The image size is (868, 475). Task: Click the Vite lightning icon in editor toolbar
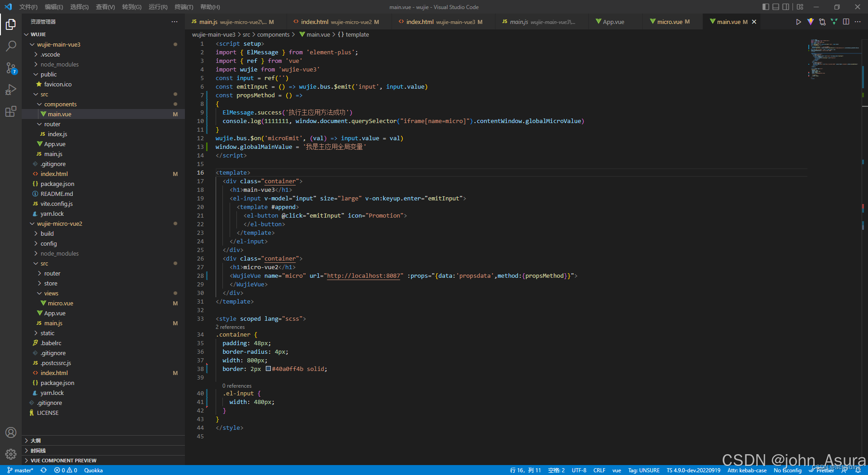811,22
